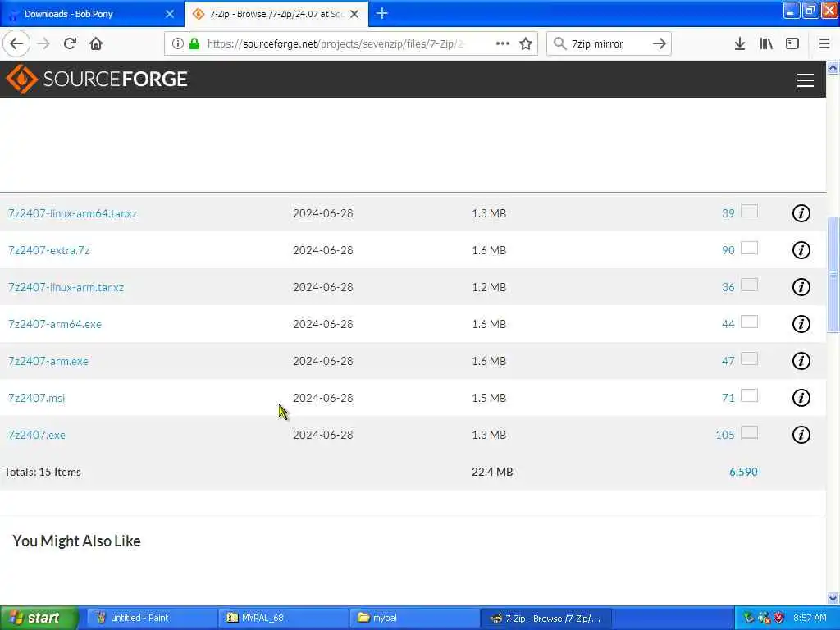The width and height of the screenshot is (840, 630).
Task: View info for 7z2407-linux-arm.tar.xz
Action: pyautogui.click(x=801, y=287)
